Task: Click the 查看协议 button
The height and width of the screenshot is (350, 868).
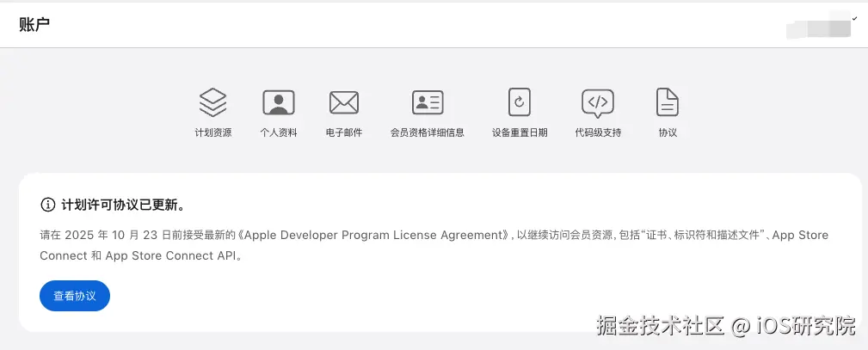Action: click(x=75, y=296)
